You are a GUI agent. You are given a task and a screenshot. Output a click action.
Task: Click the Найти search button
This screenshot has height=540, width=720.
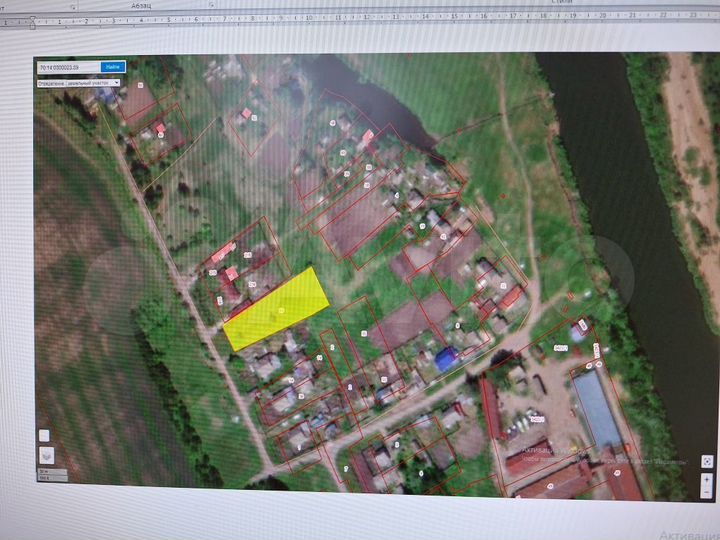tap(113, 67)
